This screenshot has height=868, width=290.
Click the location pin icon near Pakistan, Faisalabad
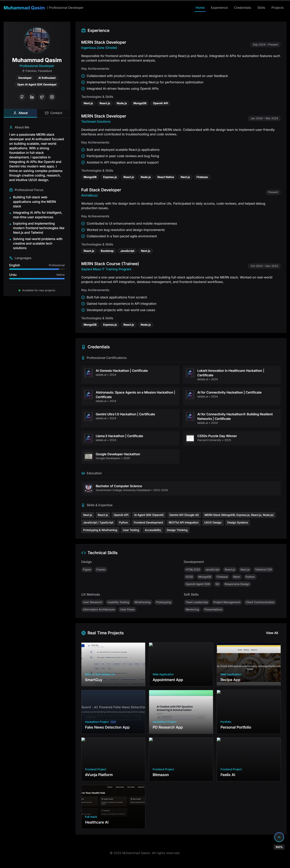(x=24, y=71)
